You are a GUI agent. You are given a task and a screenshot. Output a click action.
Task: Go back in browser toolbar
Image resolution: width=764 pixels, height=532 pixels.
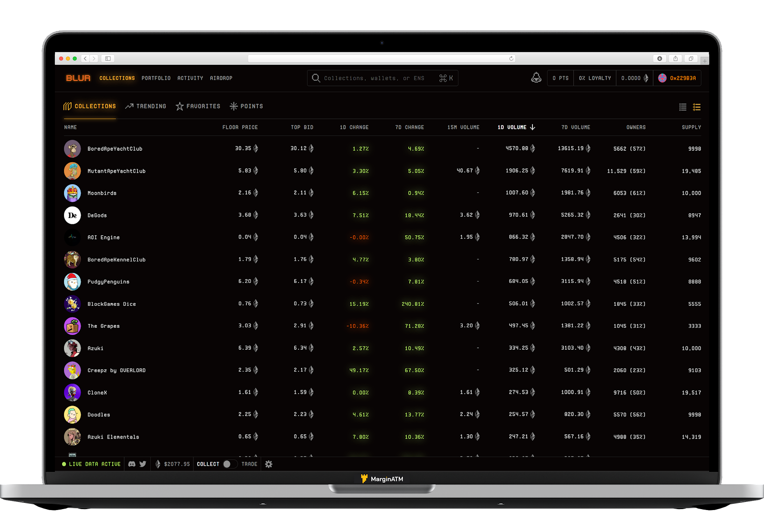[85, 58]
